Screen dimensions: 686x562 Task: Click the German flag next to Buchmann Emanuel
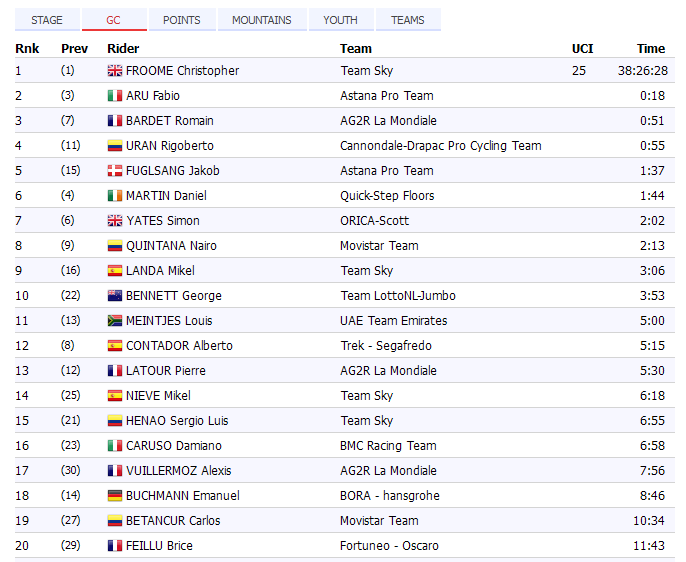114,496
